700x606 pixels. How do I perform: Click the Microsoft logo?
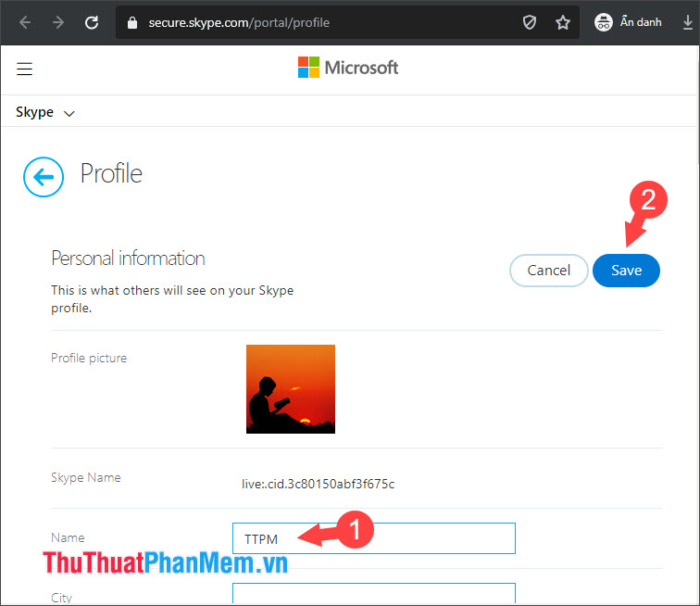[x=348, y=68]
